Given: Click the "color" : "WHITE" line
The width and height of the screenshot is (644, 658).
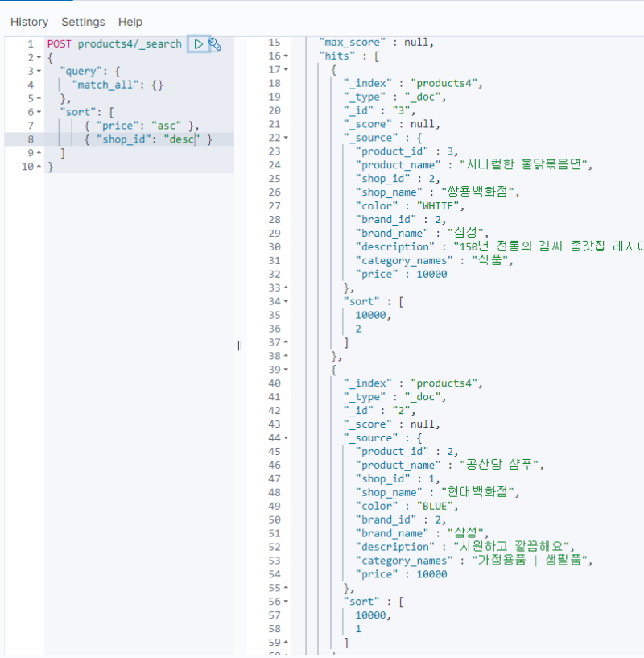Looking at the screenshot, I should 410,206.
